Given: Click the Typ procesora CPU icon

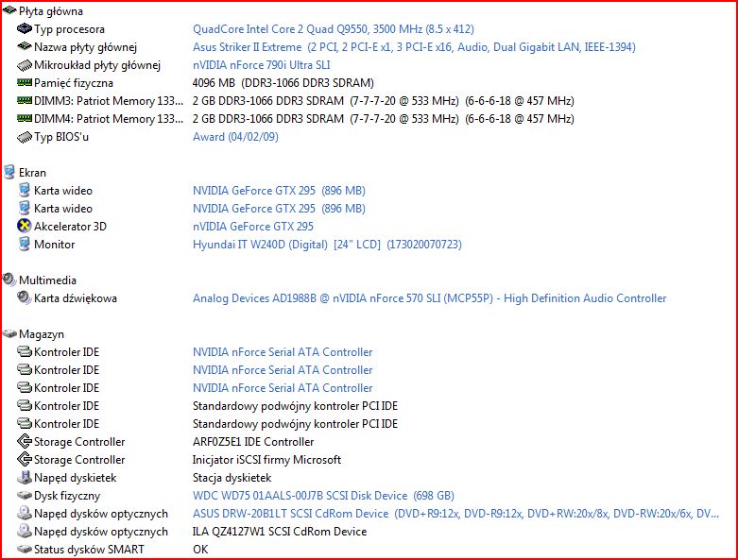Looking at the screenshot, I should coord(25,29).
